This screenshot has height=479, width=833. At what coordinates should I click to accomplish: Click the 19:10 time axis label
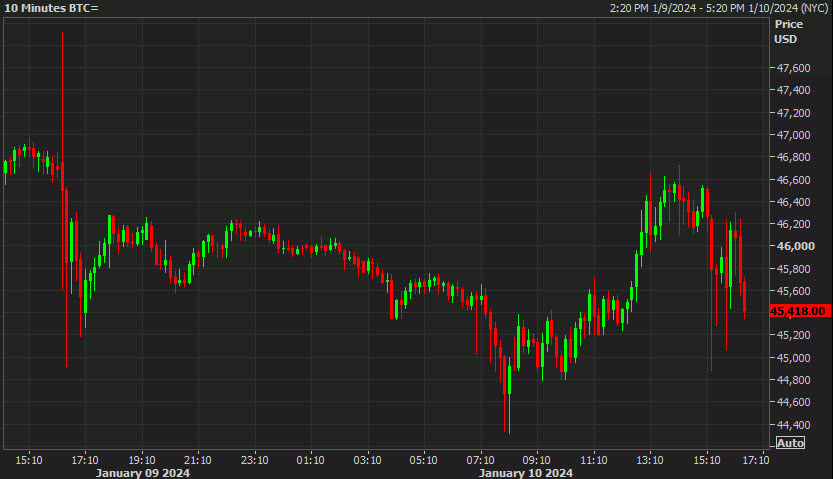[142, 460]
